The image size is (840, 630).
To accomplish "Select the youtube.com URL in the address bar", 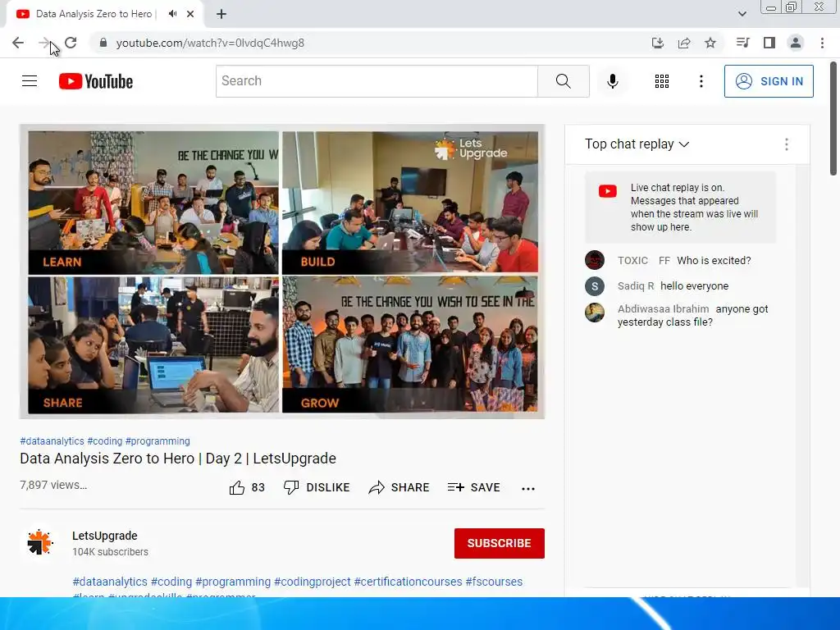I will point(210,43).
